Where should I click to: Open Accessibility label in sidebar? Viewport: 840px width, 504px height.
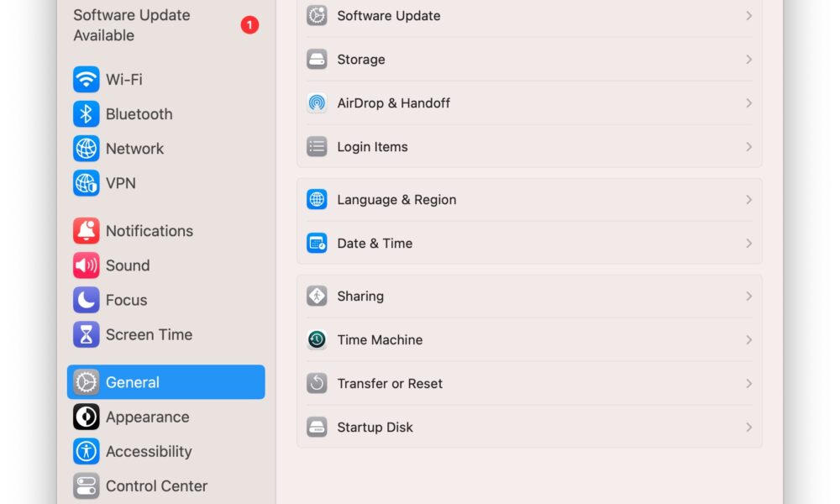[149, 452]
